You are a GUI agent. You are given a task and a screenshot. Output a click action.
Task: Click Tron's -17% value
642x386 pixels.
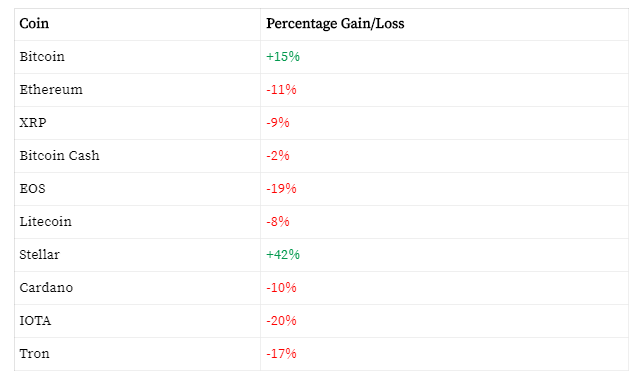point(281,354)
